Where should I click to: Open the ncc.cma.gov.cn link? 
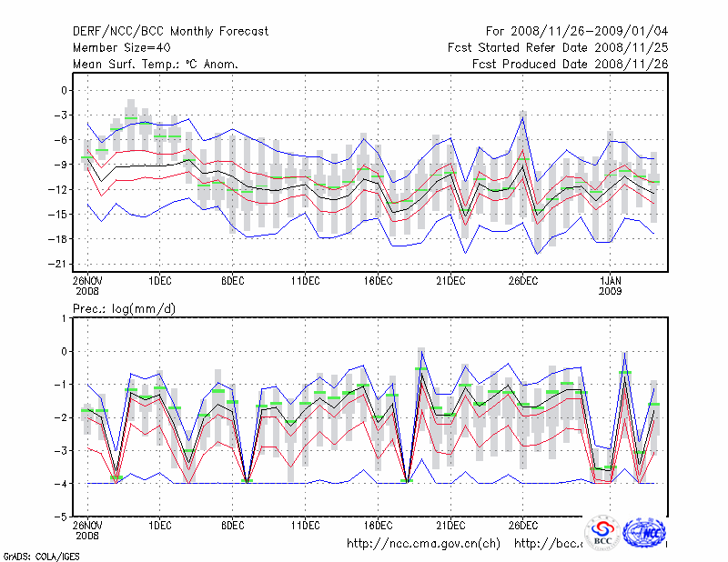[x=423, y=544]
